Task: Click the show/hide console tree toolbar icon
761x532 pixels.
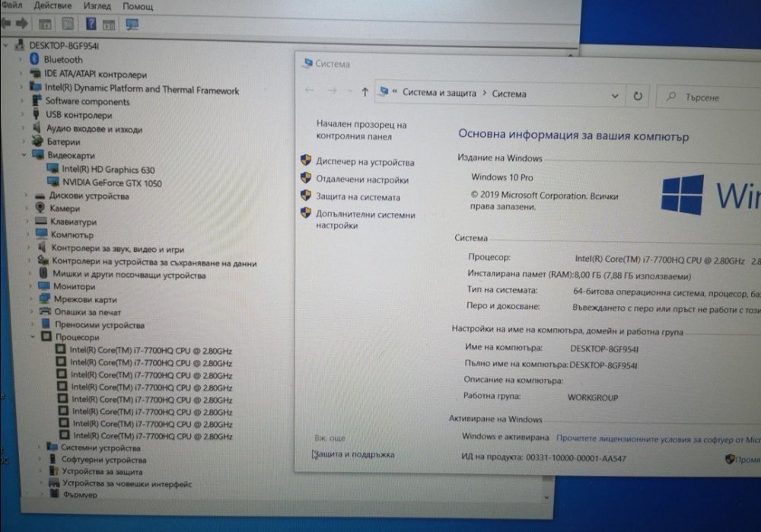Action: click(x=45, y=24)
